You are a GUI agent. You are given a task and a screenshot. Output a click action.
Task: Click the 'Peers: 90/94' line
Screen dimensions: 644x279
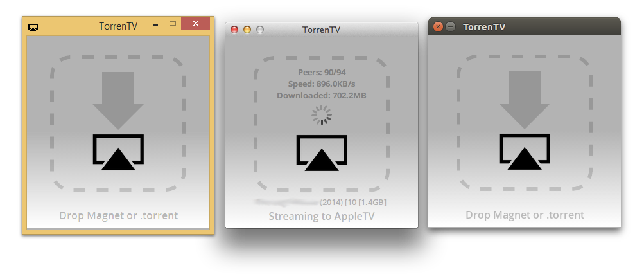(322, 73)
